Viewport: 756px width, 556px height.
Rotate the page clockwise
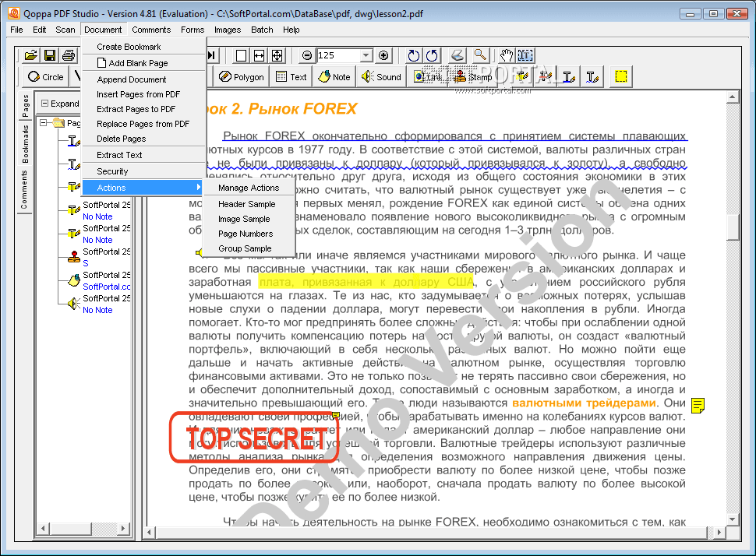413,55
